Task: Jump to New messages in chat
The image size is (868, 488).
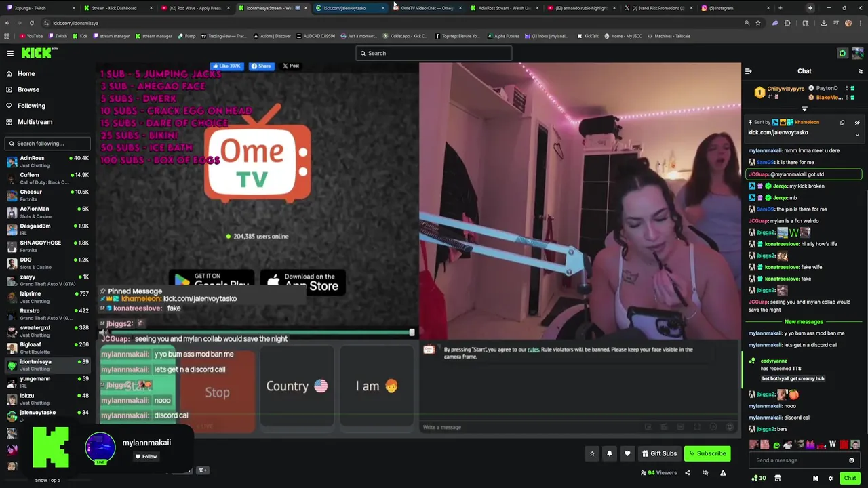Action: tap(804, 322)
